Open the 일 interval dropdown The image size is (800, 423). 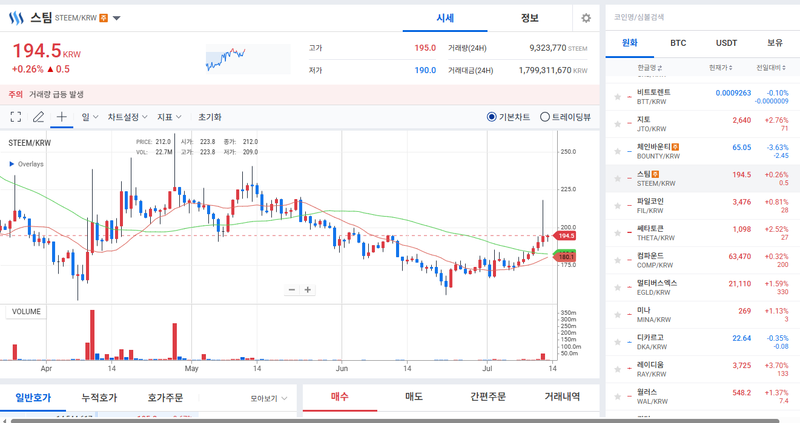point(90,117)
